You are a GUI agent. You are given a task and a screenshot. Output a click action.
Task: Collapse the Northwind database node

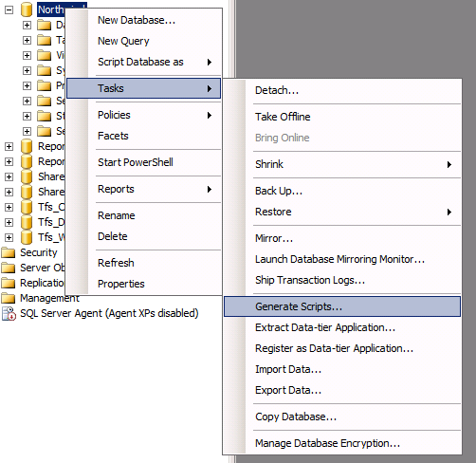[9, 9]
